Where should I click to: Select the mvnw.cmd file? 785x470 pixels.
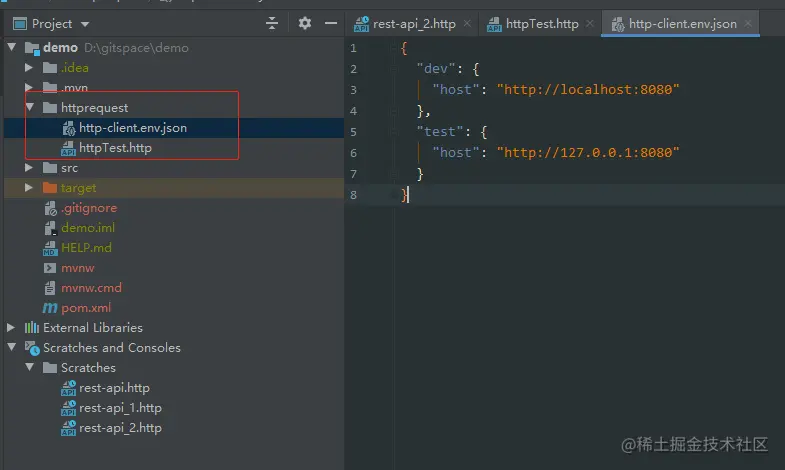pyautogui.click(x=91, y=288)
